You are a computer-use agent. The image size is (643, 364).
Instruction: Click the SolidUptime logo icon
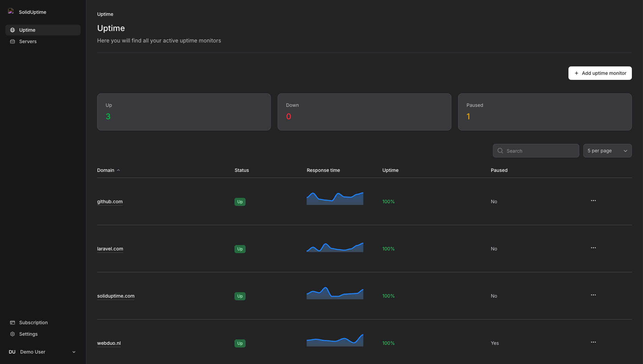coord(11,11)
